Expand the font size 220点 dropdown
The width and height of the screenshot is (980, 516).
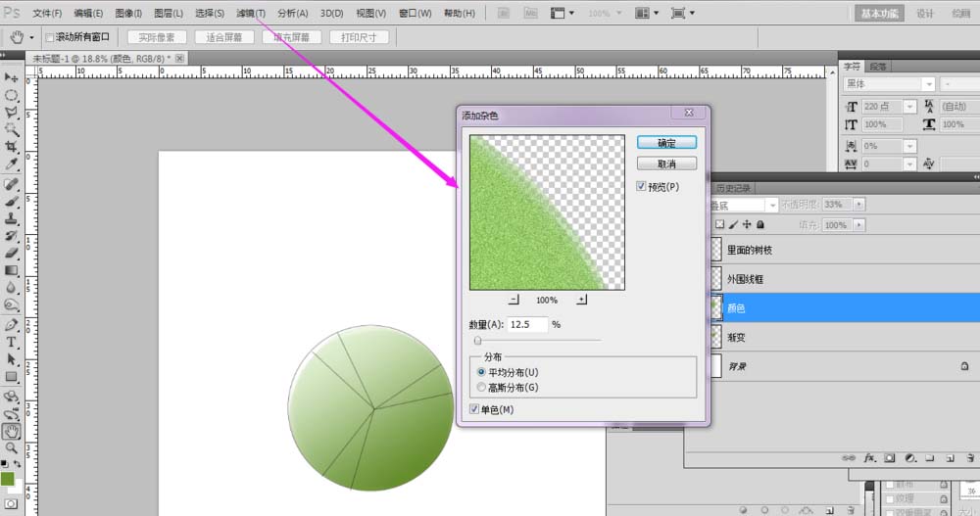tap(910, 106)
